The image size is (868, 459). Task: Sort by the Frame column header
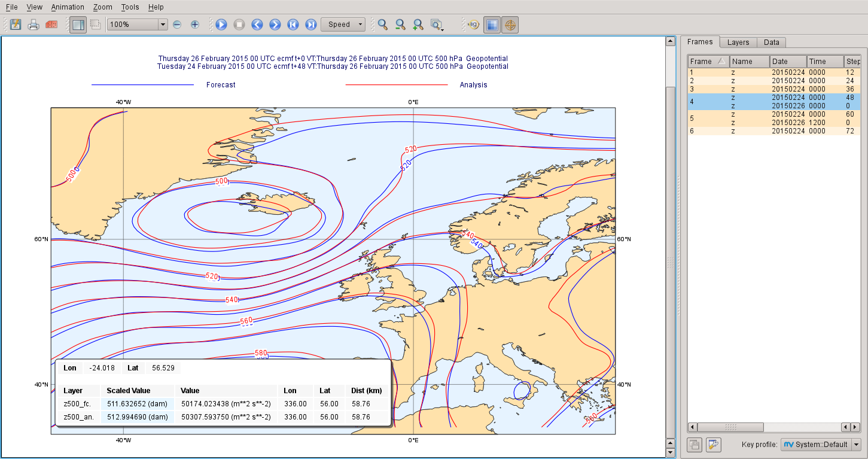tap(708, 61)
